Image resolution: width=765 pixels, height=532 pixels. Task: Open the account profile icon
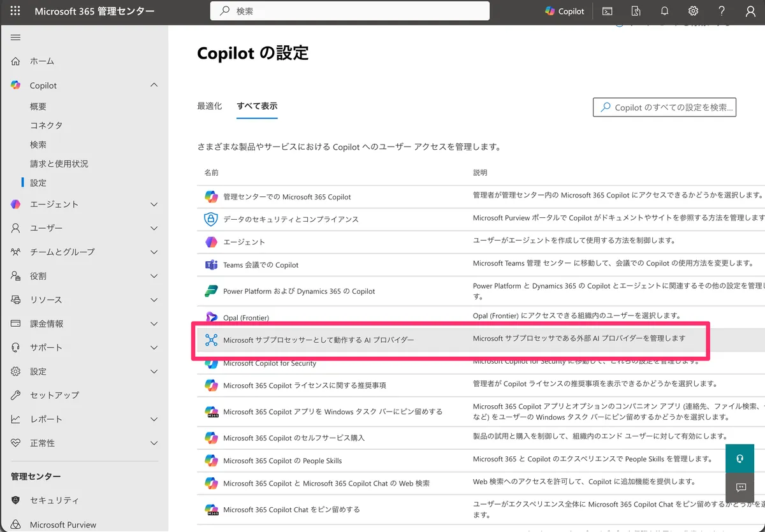pos(750,11)
